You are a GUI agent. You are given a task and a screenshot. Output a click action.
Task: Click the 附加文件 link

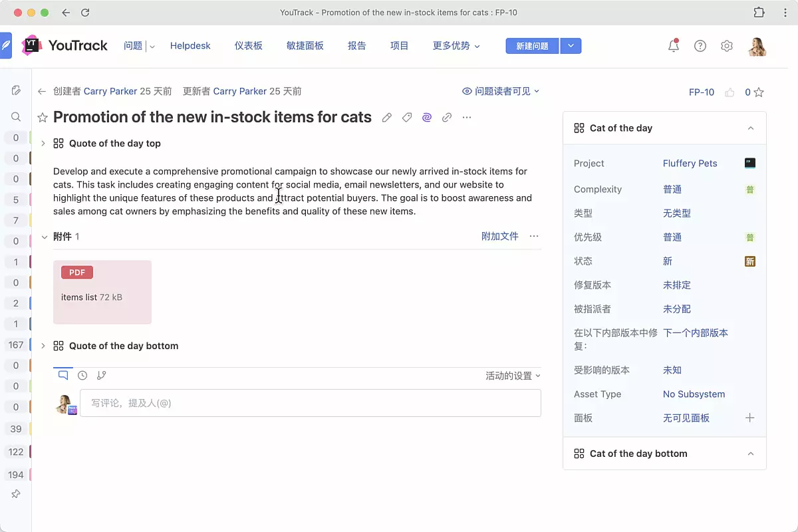click(x=499, y=236)
